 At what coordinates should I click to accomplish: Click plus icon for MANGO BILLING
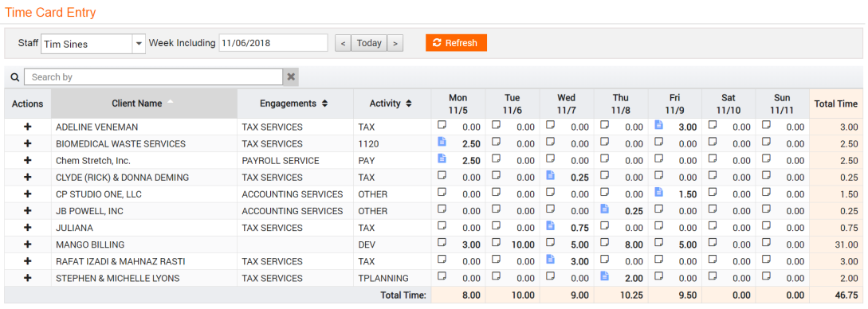coord(28,244)
